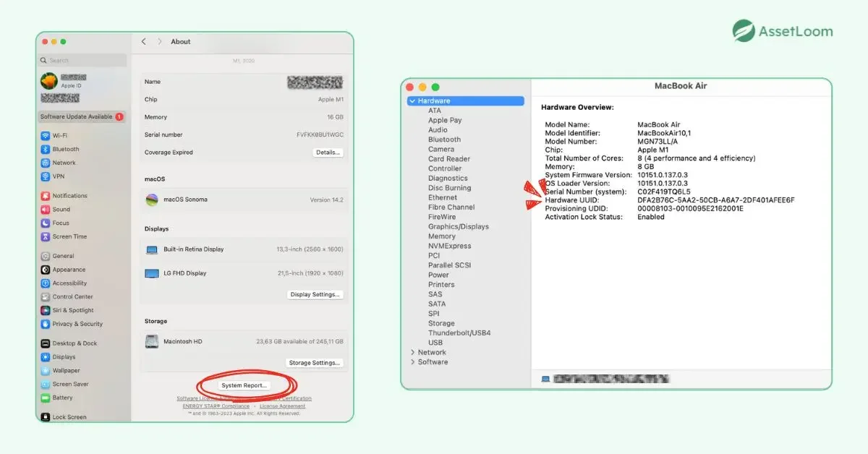Image resolution: width=868 pixels, height=454 pixels.
Task: Open ENERGY STAR Compliance link
Action: coord(217,406)
